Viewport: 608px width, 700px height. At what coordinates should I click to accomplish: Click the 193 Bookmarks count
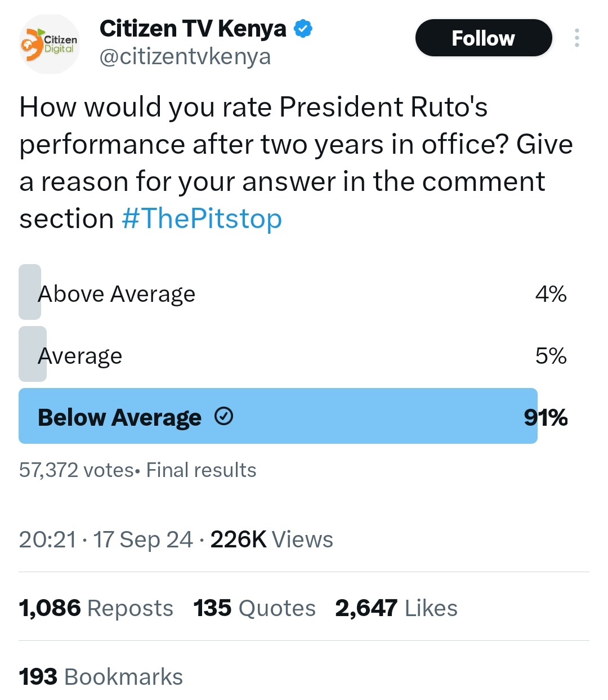[x=101, y=677]
